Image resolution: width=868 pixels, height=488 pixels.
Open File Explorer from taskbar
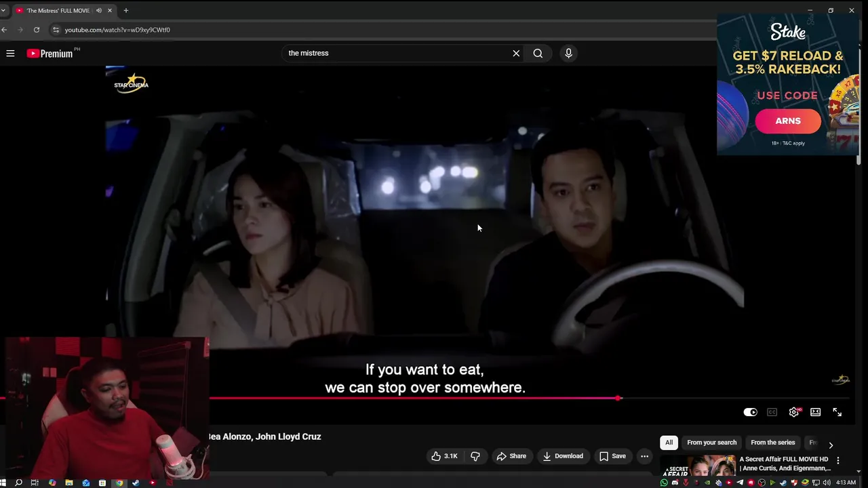click(69, 483)
